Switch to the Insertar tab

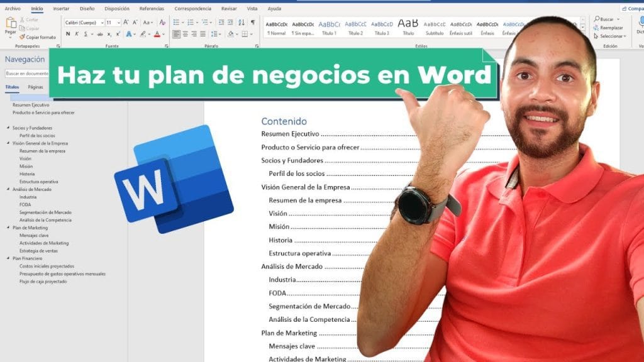tap(61, 9)
